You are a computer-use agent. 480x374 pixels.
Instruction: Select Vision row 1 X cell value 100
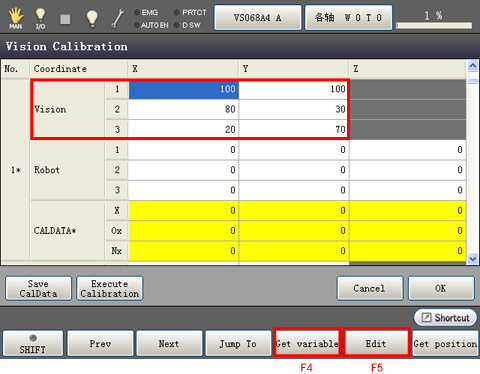pos(184,89)
